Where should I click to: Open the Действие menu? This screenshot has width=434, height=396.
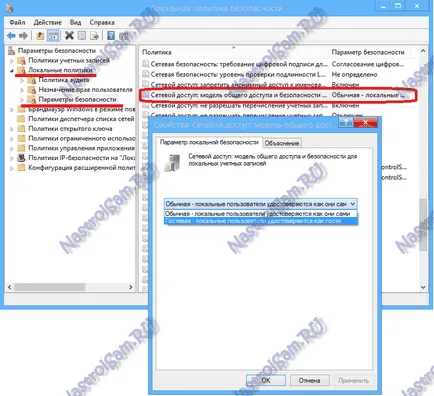pos(47,22)
